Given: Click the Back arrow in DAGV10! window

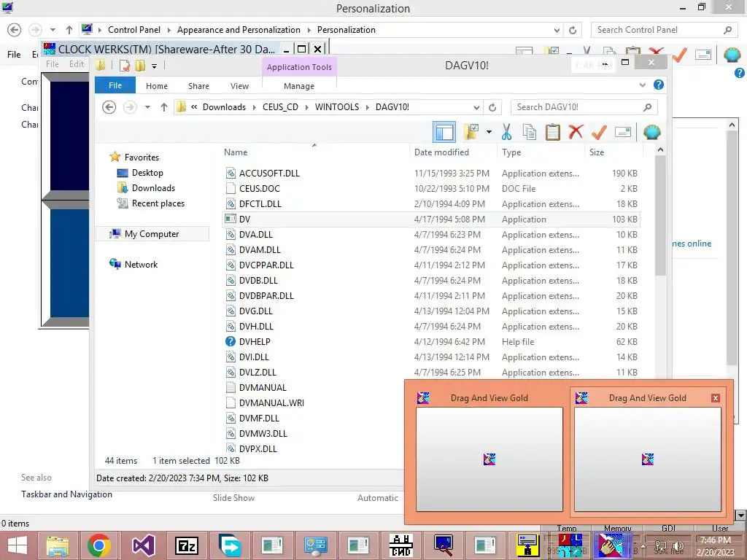Looking at the screenshot, I should pyautogui.click(x=109, y=107).
